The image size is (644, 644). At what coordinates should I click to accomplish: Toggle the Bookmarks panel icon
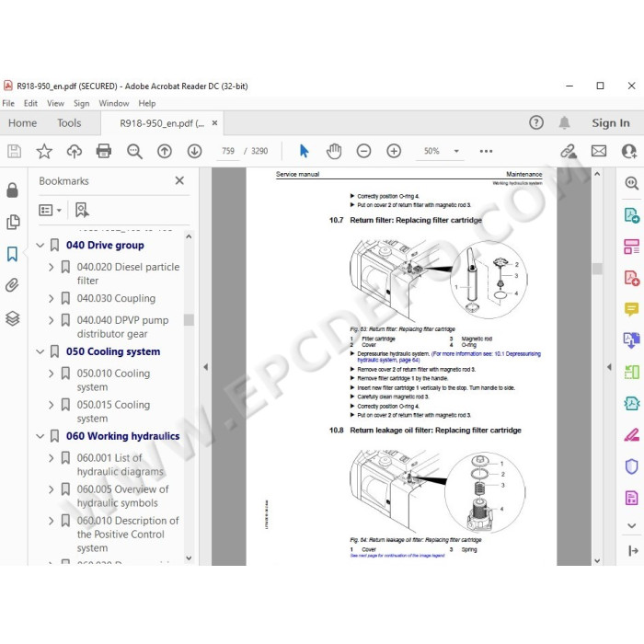12,254
